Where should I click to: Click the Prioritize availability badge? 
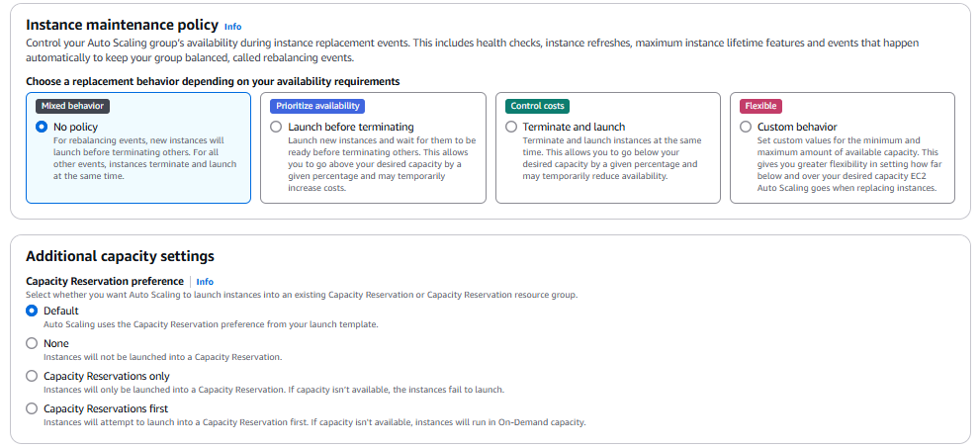click(x=318, y=106)
